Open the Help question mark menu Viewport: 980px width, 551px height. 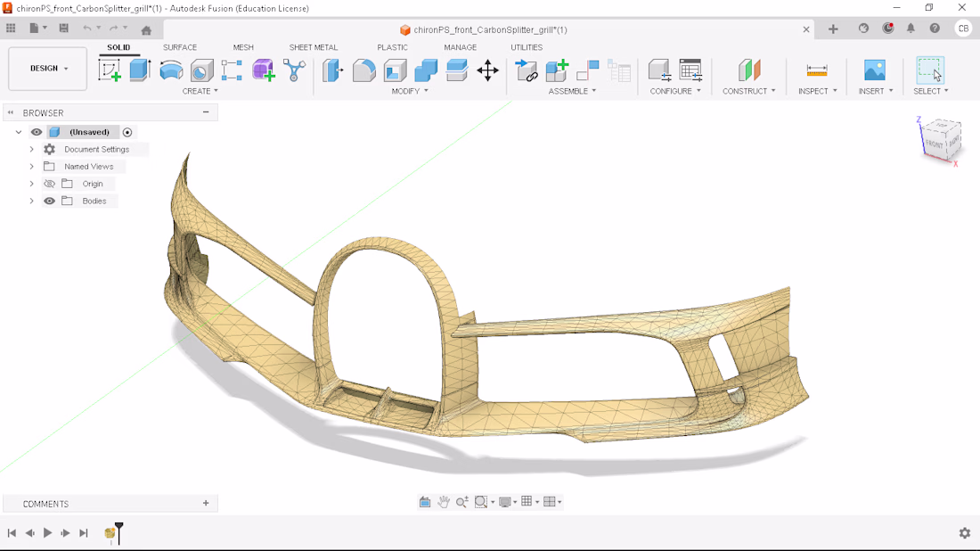coord(935,29)
